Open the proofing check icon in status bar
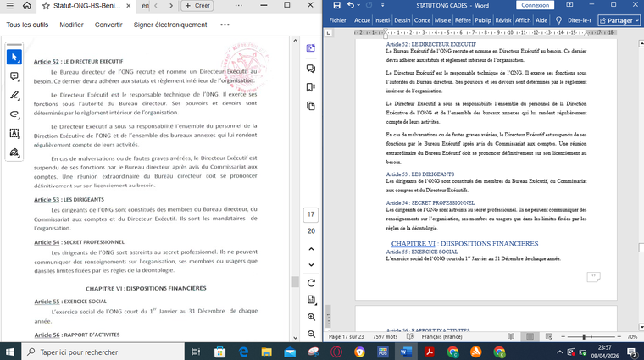 (410, 336)
